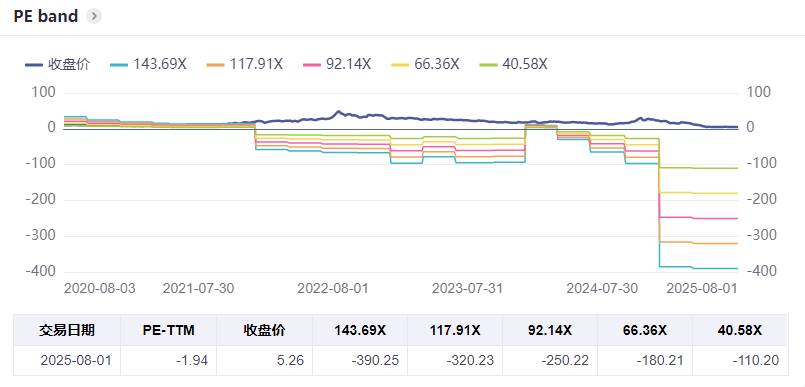Image resolution: width=805 pixels, height=387 pixels.
Task: Click the 2021-07-30 x-axis label
Action: tap(198, 288)
